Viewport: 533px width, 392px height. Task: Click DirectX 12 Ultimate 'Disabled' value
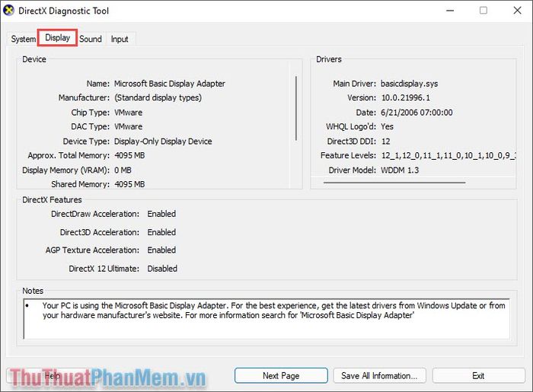coord(162,269)
